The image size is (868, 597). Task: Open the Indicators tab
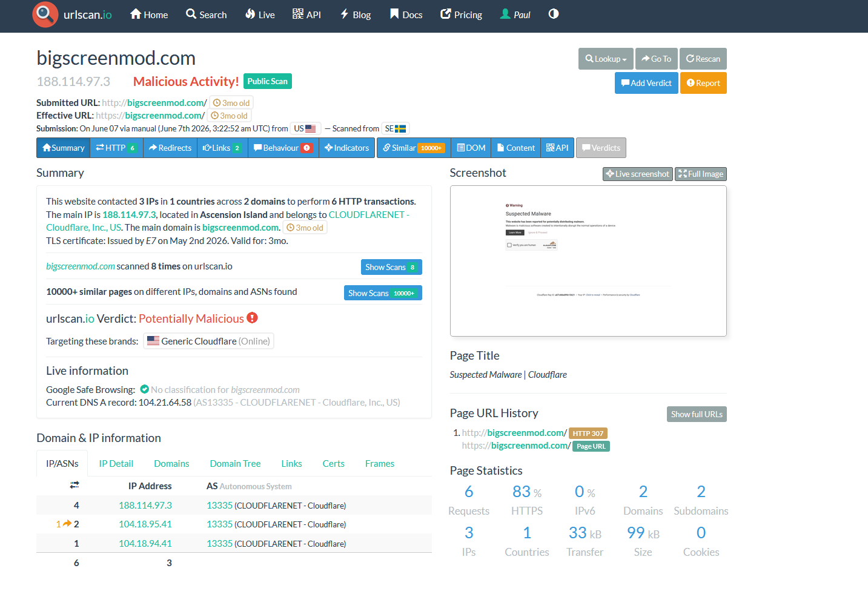tap(346, 148)
